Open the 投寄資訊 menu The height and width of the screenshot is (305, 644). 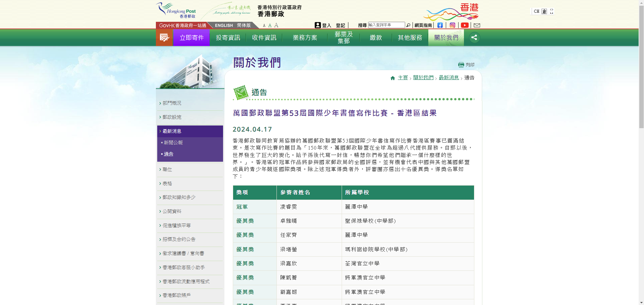[x=228, y=38]
